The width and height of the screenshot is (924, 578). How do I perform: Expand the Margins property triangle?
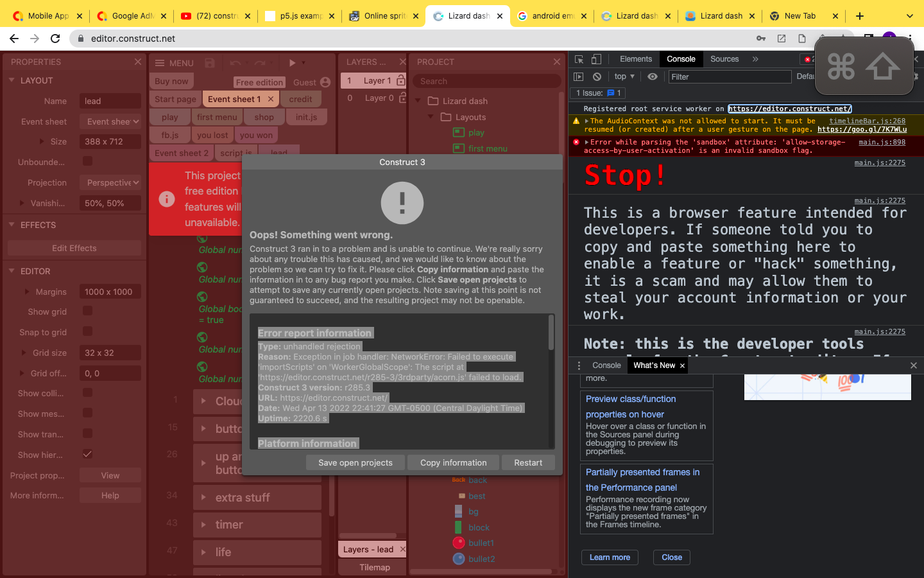(27, 292)
